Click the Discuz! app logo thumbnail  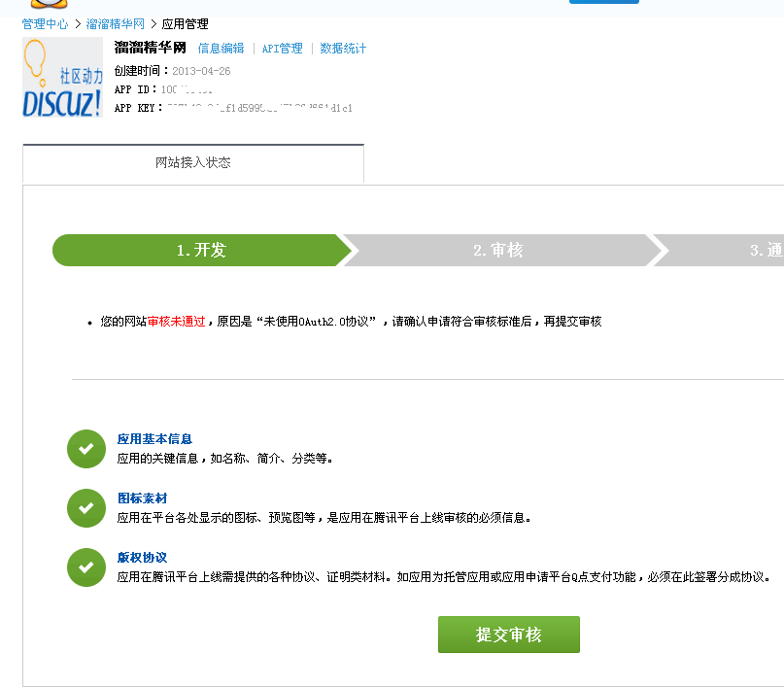tap(62, 77)
